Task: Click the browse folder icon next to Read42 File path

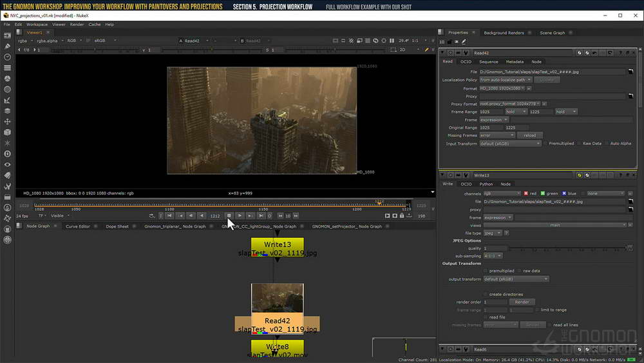Action: 630,72
